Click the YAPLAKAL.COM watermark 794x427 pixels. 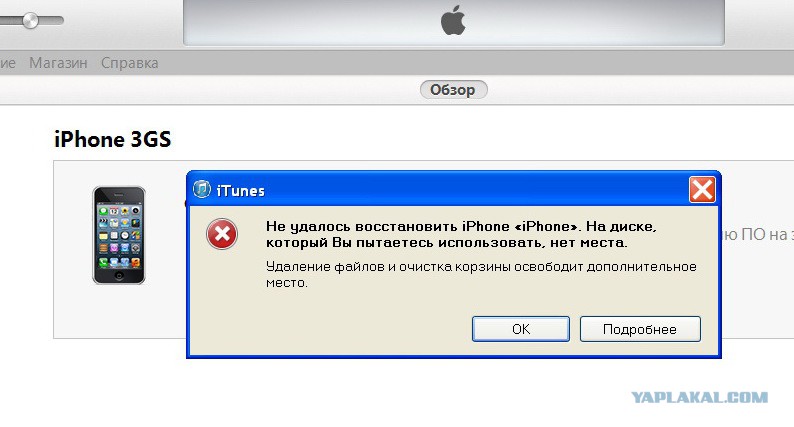click(x=699, y=398)
